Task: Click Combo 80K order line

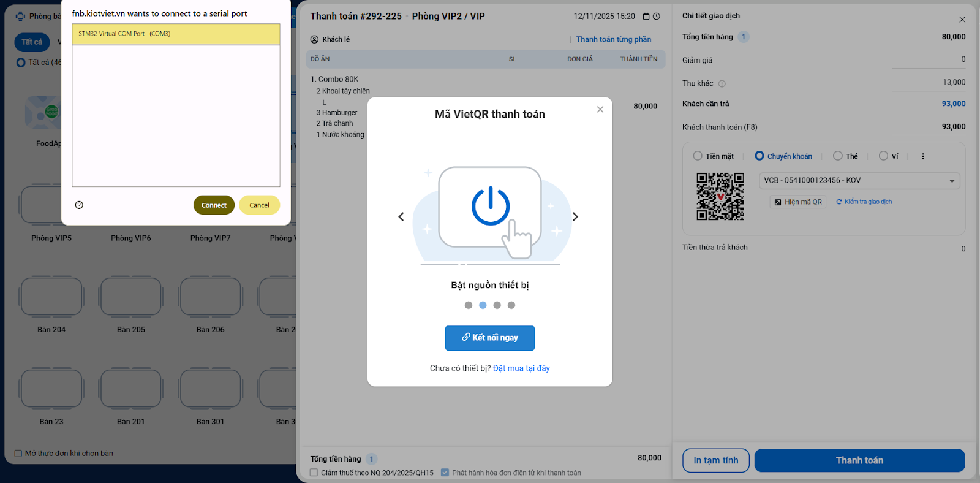Action: click(x=334, y=79)
